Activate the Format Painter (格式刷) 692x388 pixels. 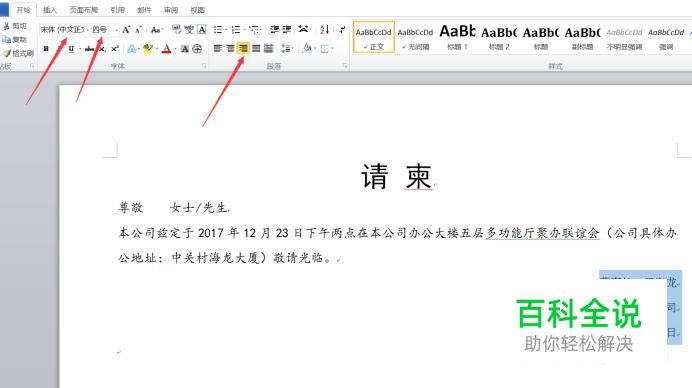coord(18,53)
